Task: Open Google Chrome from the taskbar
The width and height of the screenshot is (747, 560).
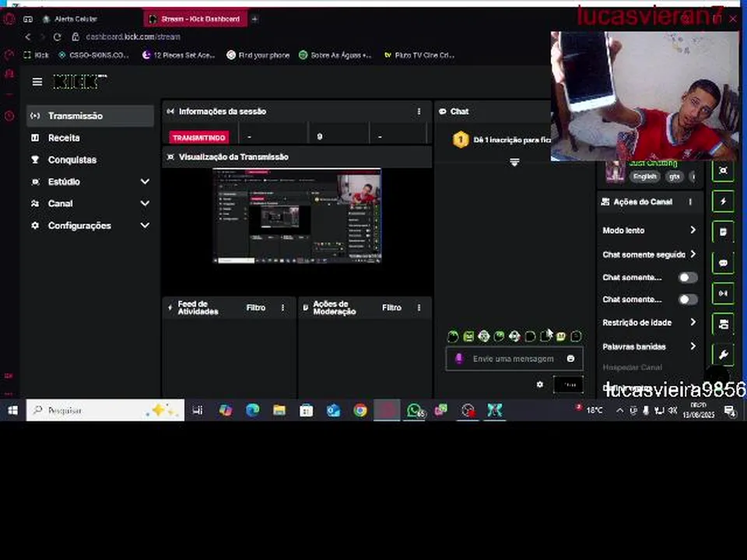Action: tap(360, 410)
